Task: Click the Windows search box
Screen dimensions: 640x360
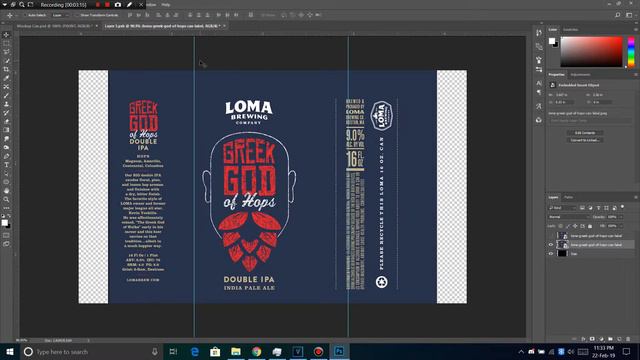Action: (91, 351)
